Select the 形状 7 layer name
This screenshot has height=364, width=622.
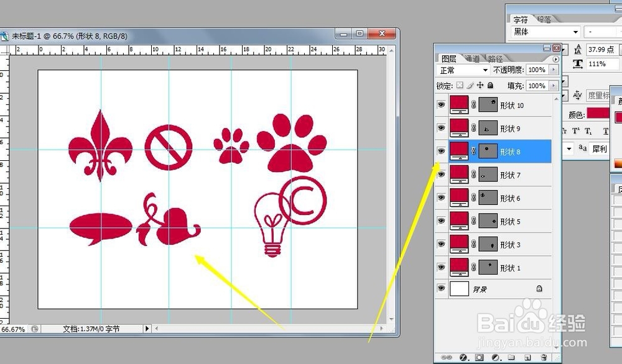[510, 175]
